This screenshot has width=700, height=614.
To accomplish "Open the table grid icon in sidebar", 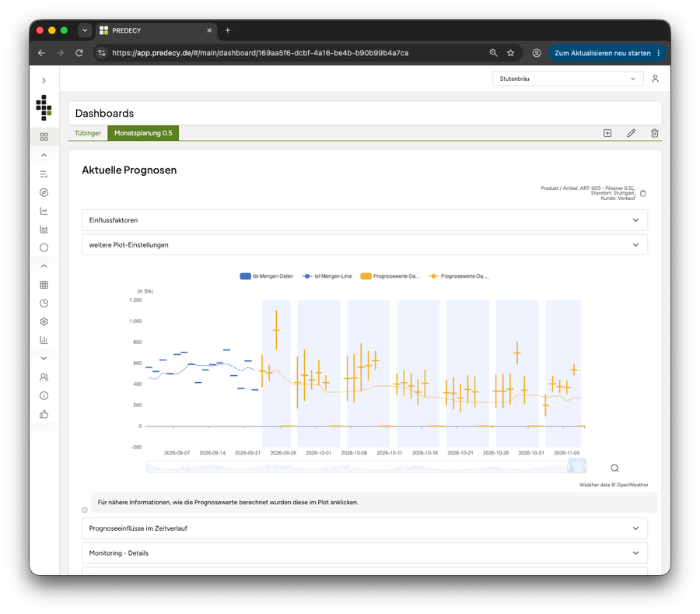I will pyautogui.click(x=44, y=285).
